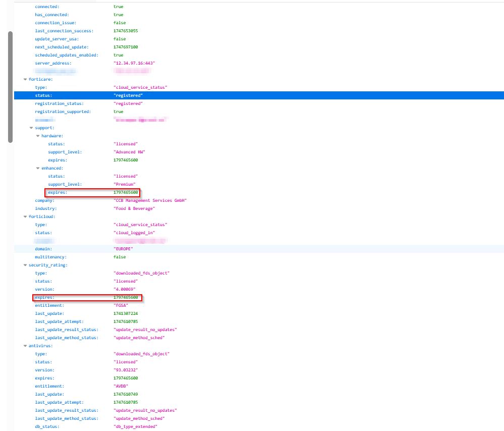Collapse the enhanced node
The image size is (504, 431).
coord(38,168)
